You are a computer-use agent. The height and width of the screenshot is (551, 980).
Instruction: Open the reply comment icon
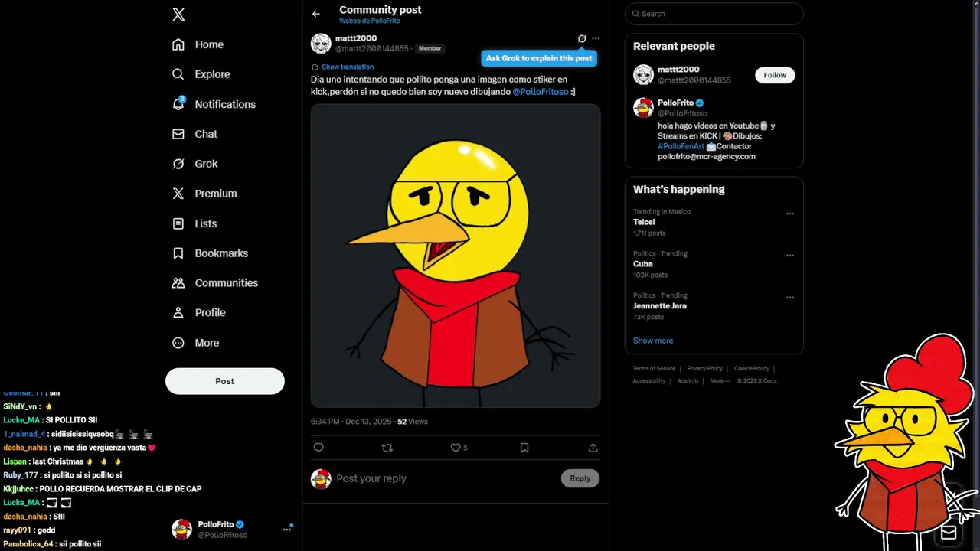tap(318, 448)
